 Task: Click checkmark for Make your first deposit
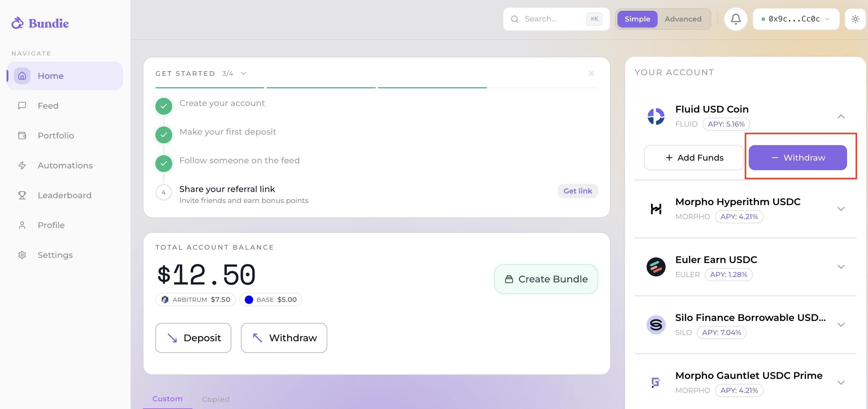164,135
